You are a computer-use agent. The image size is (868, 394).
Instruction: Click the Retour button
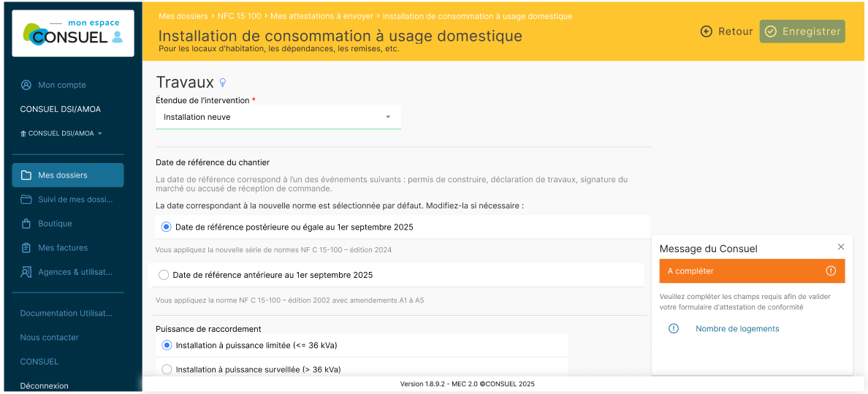coord(726,31)
